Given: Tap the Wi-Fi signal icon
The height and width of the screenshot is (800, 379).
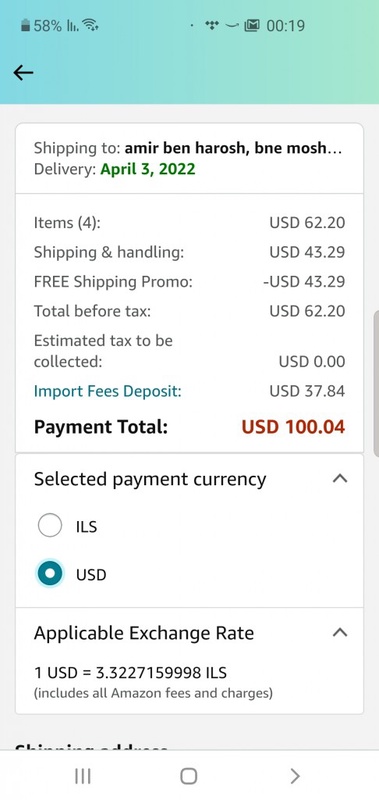Looking at the screenshot, I should pyautogui.click(x=90, y=25).
